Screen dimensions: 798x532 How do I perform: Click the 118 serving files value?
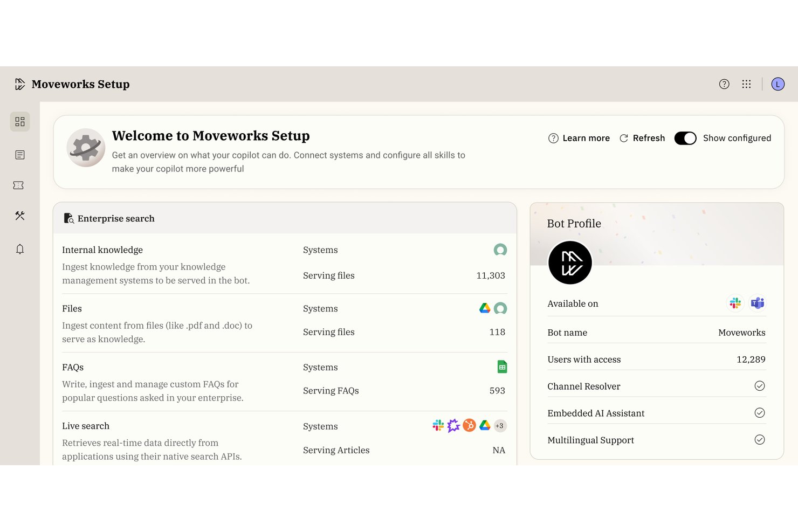pos(497,332)
